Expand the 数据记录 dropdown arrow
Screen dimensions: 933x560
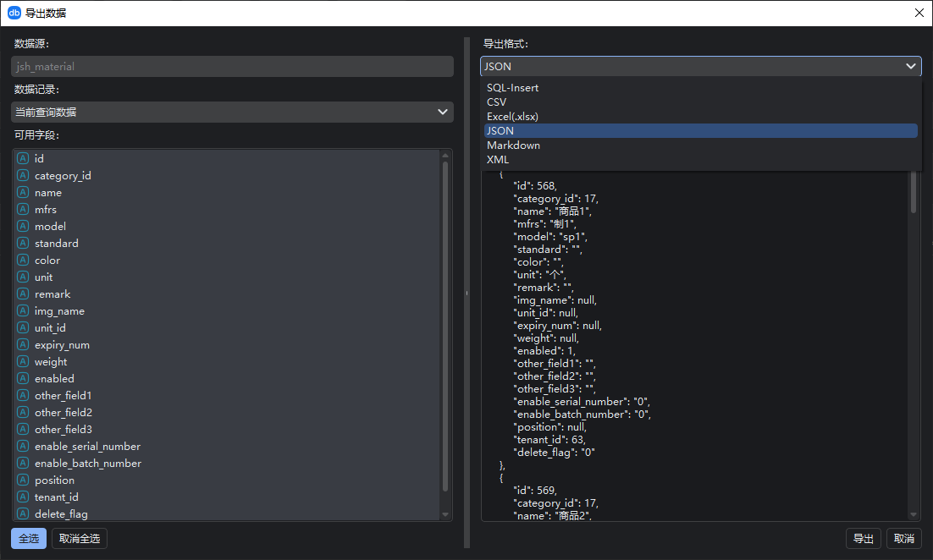[442, 112]
